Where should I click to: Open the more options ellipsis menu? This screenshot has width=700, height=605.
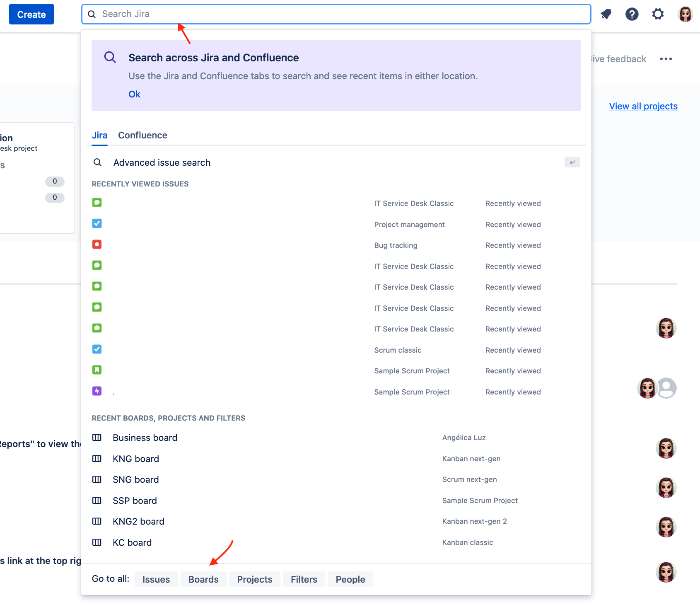pos(666,59)
